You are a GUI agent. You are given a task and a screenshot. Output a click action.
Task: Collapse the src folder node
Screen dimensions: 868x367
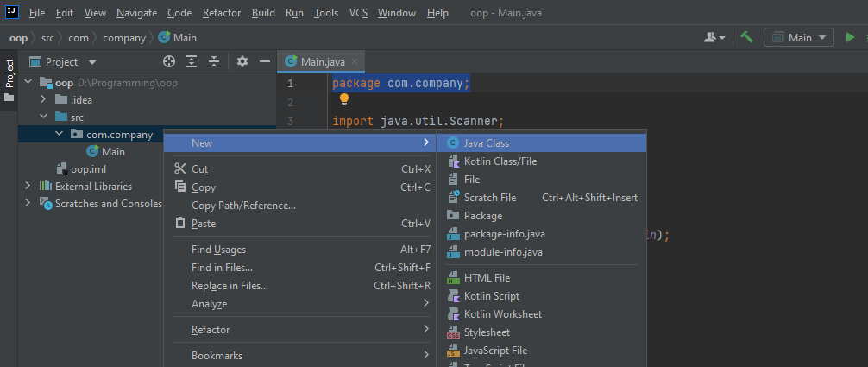(x=43, y=117)
